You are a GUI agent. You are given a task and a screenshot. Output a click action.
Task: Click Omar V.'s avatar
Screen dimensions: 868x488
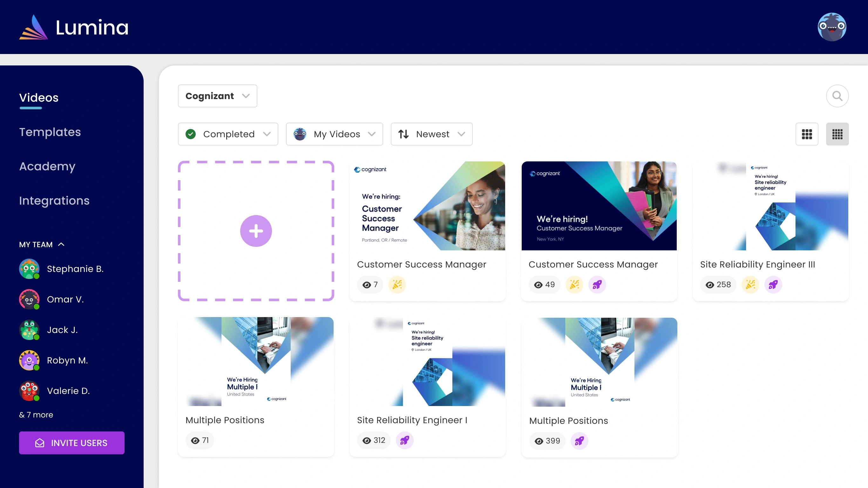tap(29, 299)
